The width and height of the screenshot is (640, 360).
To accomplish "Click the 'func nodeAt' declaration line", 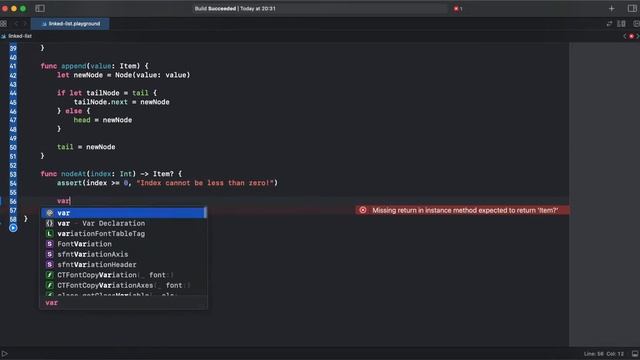I will pos(111,174).
